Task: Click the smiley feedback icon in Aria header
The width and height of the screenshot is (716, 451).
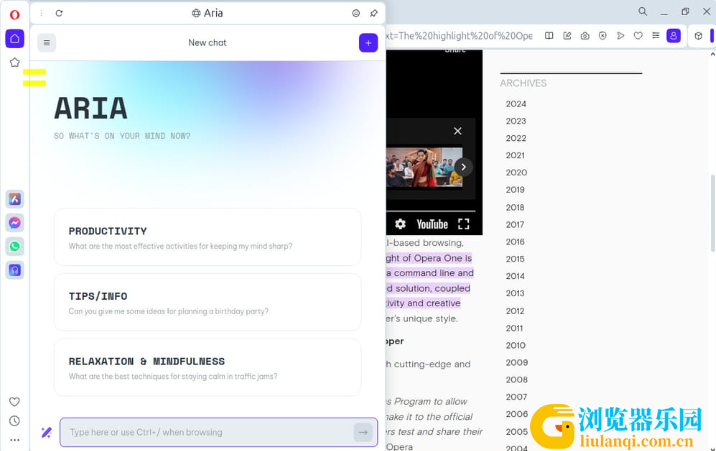Action: [356, 13]
